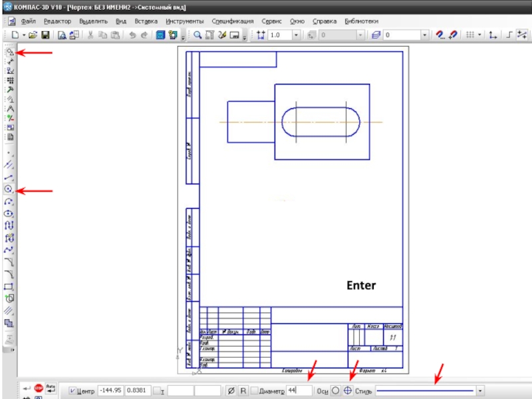Select circle with axes option
The width and height of the screenshot is (532, 399).
[347, 390]
